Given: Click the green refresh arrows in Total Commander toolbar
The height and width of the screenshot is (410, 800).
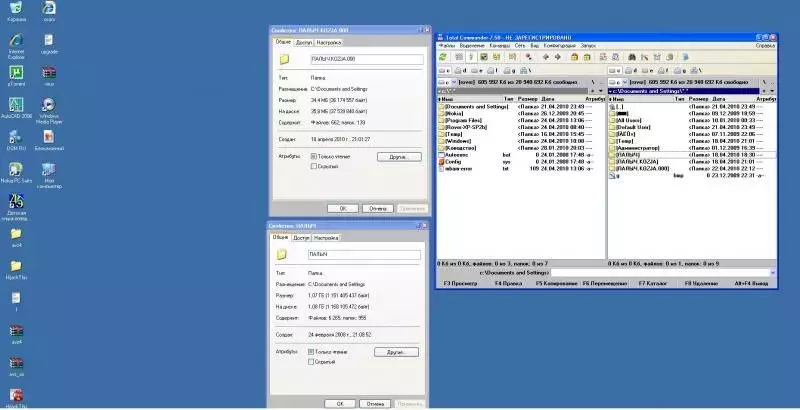Looking at the screenshot, I should coord(443,57).
